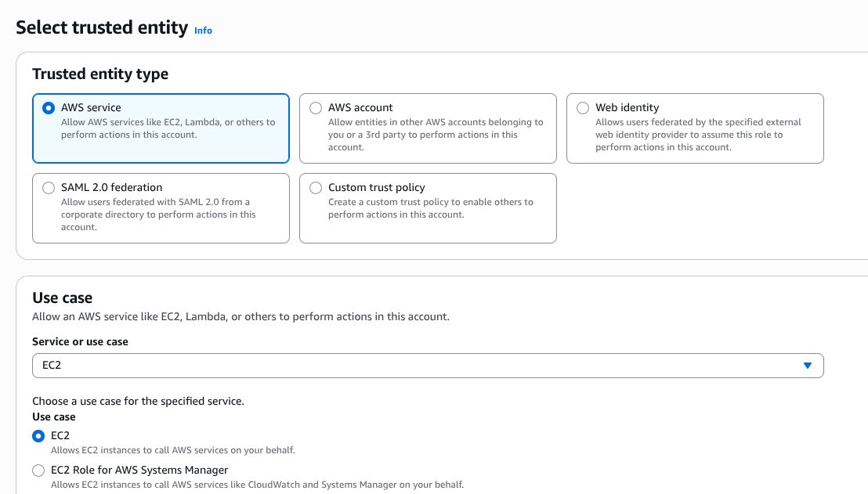Click the blue dropdown arrow in EC2 field
The width and height of the screenshot is (868, 494).
click(808, 366)
